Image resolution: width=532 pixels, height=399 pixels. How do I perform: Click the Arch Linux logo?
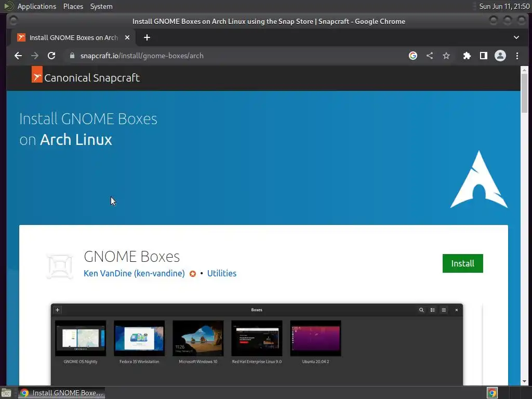(478, 179)
